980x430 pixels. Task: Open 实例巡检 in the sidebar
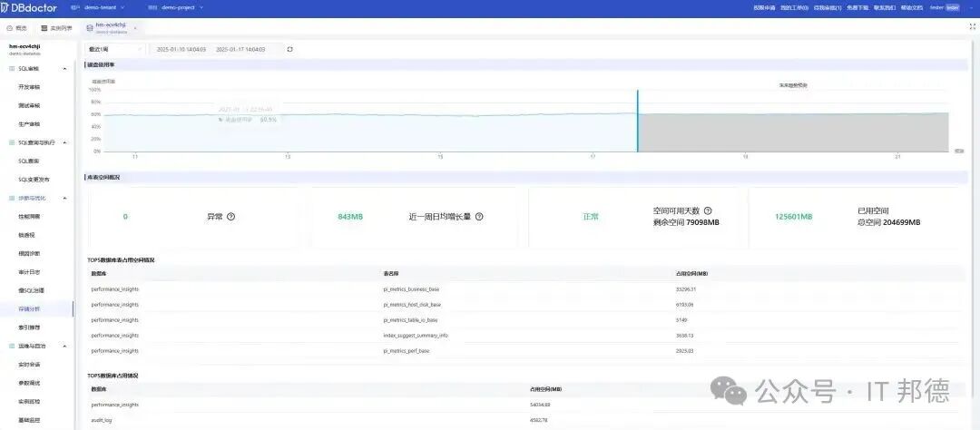tap(29, 401)
